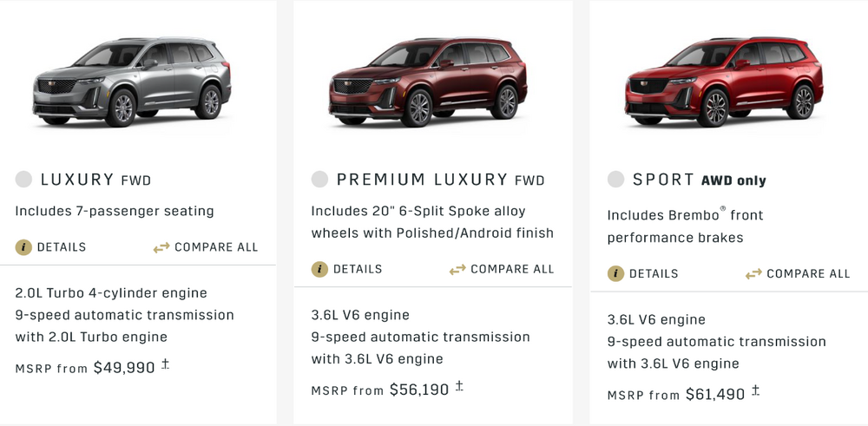Screen dimensions: 868x426
Task: Click Compare All in the Luxury card
Action: (216, 247)
